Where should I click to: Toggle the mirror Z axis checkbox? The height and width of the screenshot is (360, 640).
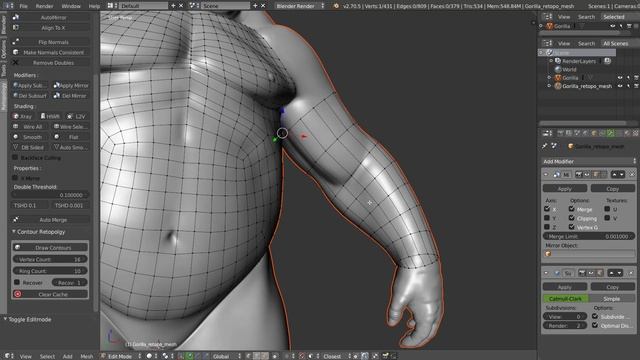[547, 227]
